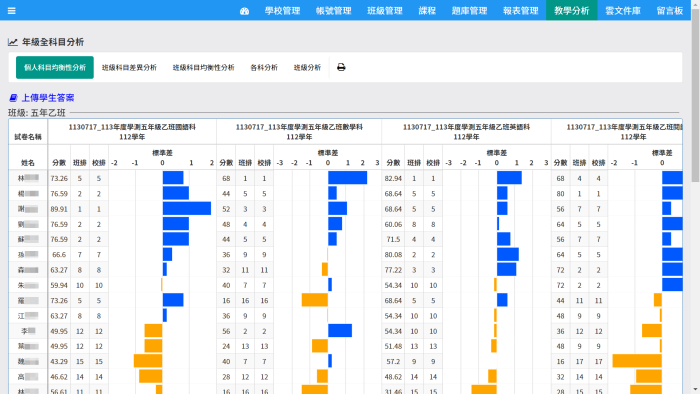The width and height of the screenshot is (700, 394).
Task: Open the dashboard gauge icon
Action: click(x=244, y=11)
